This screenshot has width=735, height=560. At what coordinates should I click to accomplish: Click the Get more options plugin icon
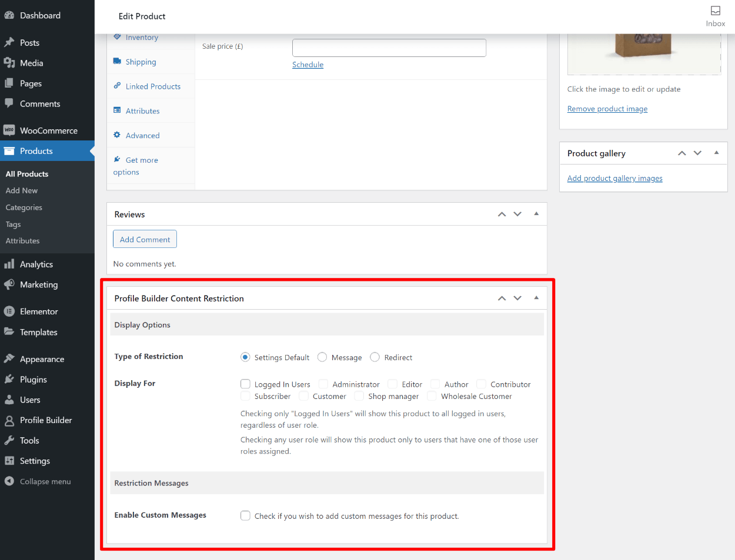pyautogui.click(x=117, y=159)
